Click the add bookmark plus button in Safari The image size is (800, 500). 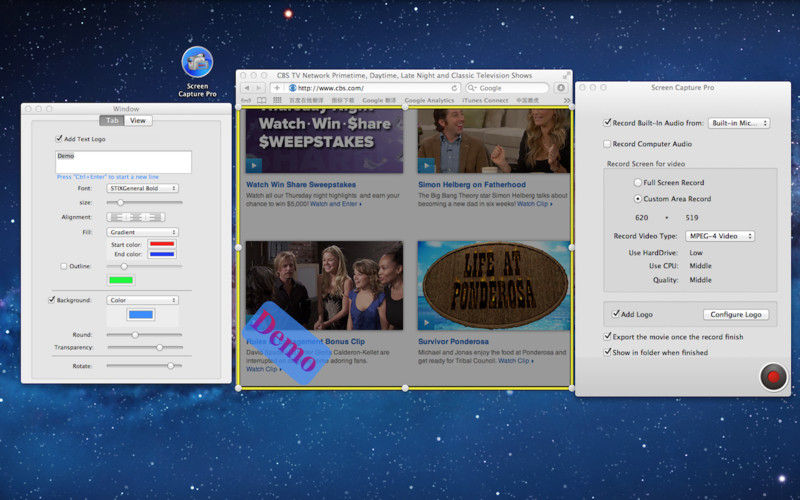tap(277, 88)
